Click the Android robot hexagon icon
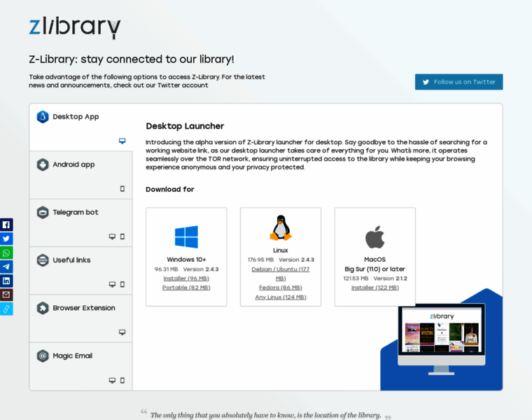Viewport: 532px width, 420px height. pyautogui.click(x=43, y=164)
